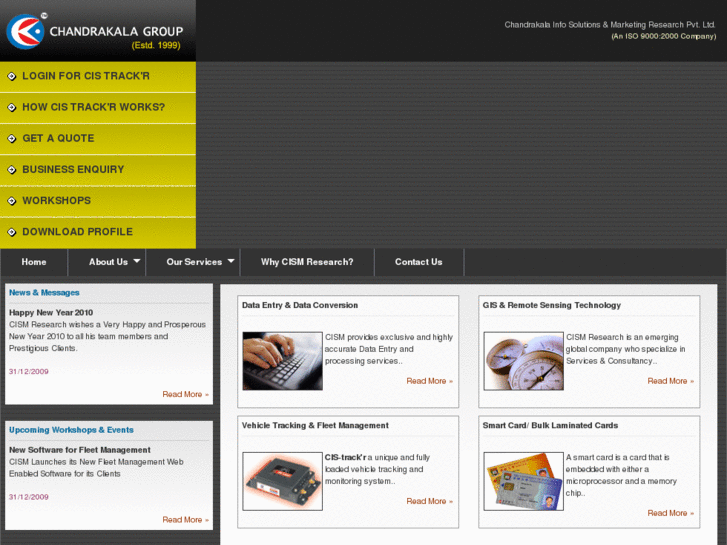This screenshot has width=727, height=545.
Task: Click Smart Card/ Bulk Laminated Cards title
Action: click(550, 425)
